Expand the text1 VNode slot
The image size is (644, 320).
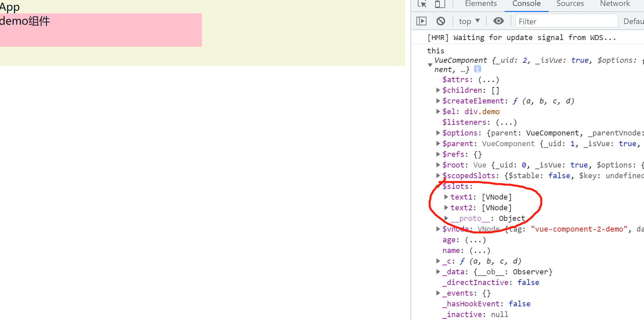click(446, 197)
